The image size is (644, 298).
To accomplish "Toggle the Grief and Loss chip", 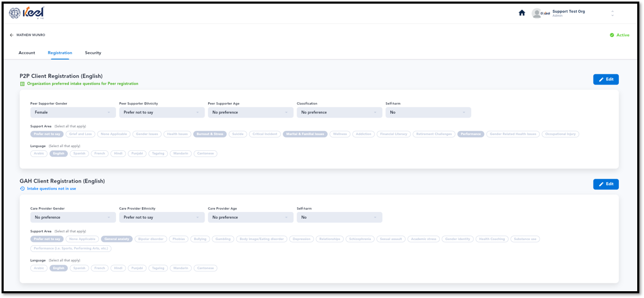I will point(81,134).
